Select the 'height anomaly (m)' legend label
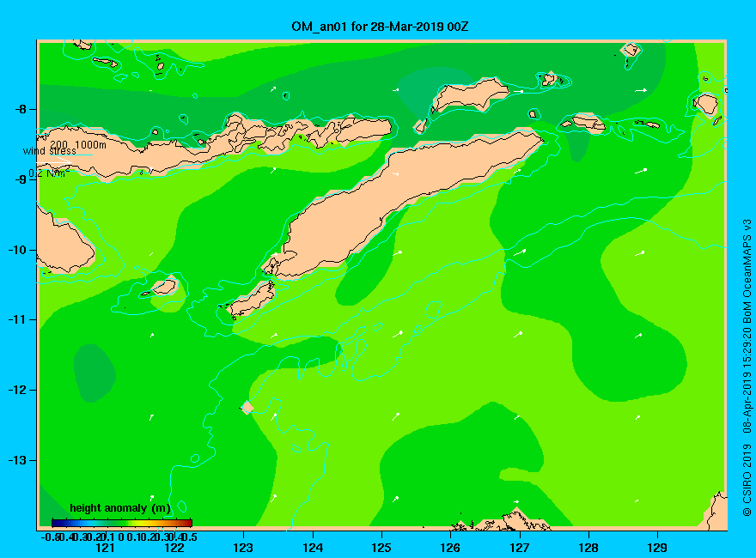The image size is (756, 558). [120, 508]
